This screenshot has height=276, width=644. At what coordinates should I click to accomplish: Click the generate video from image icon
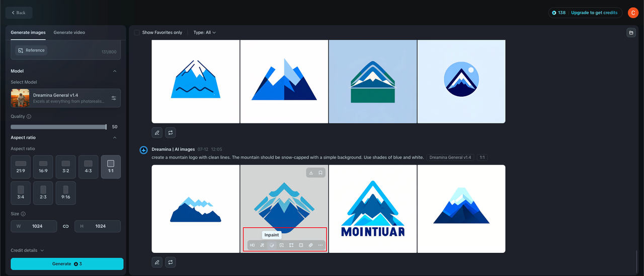pyautogui.click(x=282, y=245)
